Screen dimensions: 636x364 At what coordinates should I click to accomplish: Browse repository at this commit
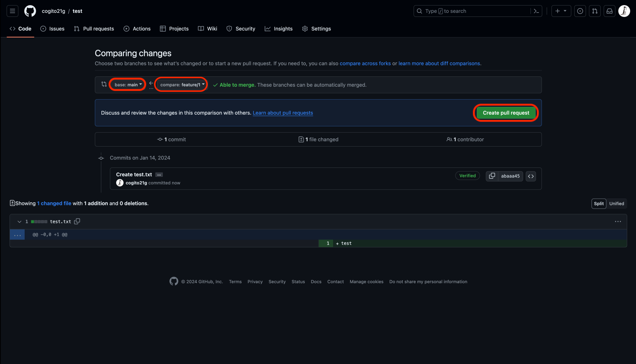pyautogui.click(x=531, y=176)
